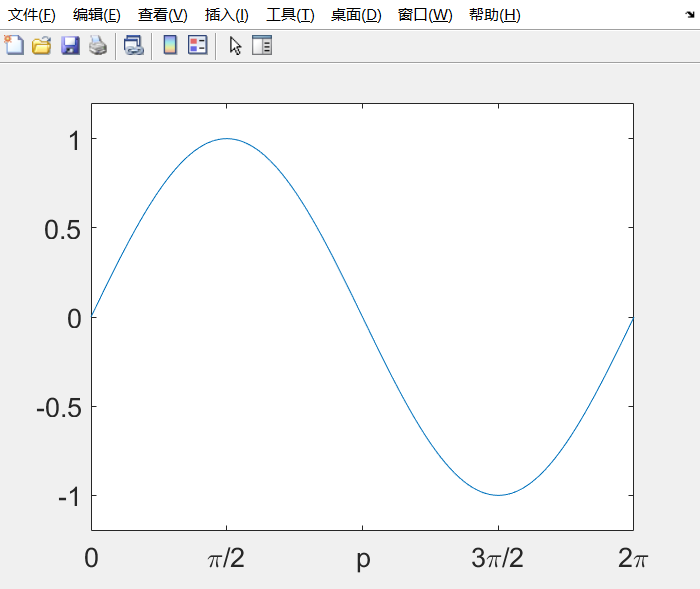Click the x-axis tick label p
The image size is (700, 589).
point(363,560)
